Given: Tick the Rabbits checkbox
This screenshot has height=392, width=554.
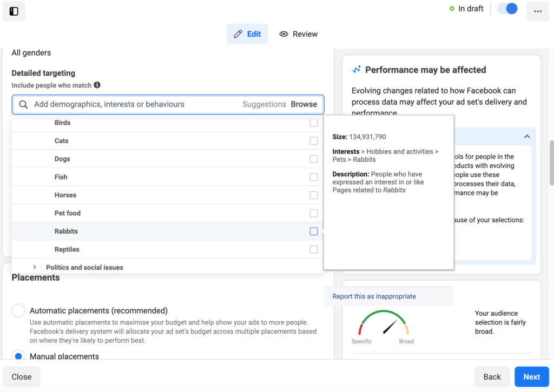Looking at the screenshot, I should (x=314, y=231).
